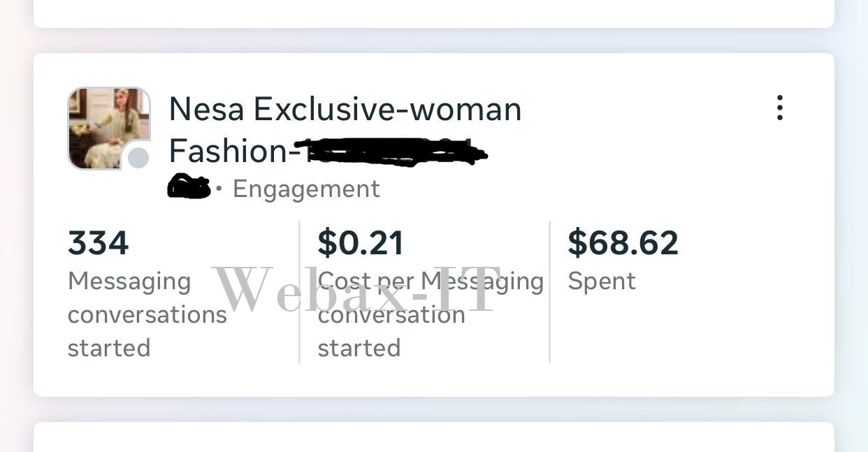The height and width of the screenshot is (452, 868).
Task: Click the gray status dot on thumbnail
Action: (x=138, y=158)
